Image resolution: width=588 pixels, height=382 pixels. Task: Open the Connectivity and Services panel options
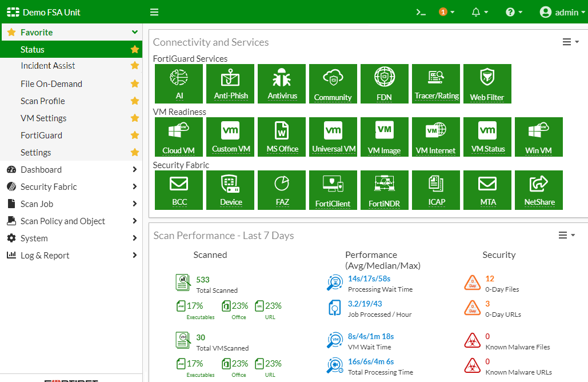click(567, 41)
